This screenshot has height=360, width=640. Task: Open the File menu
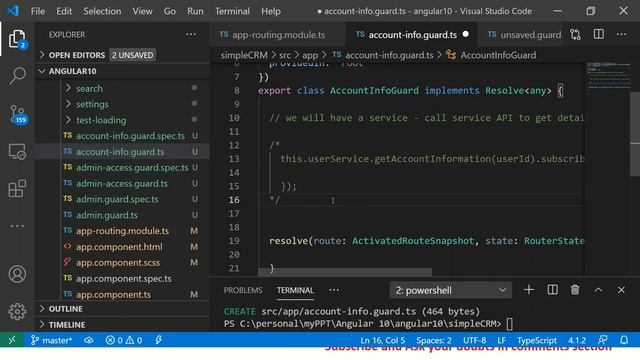tap(38, 11)
